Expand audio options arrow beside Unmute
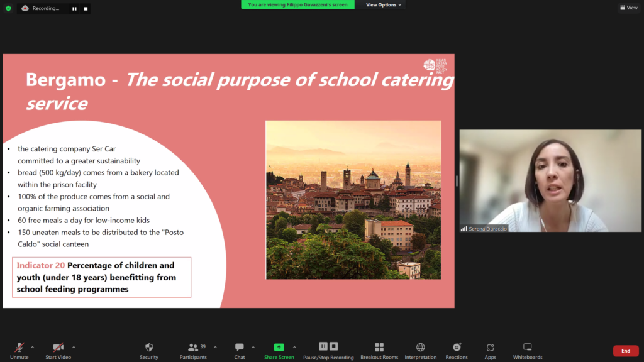644x362 pixels. (x=33, y=346)
